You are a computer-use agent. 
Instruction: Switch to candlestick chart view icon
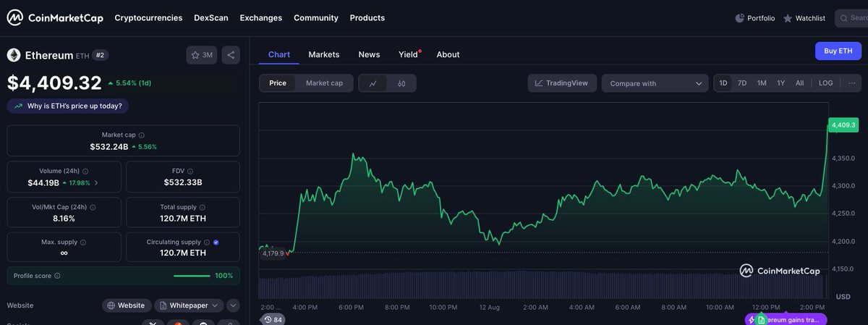401,83
